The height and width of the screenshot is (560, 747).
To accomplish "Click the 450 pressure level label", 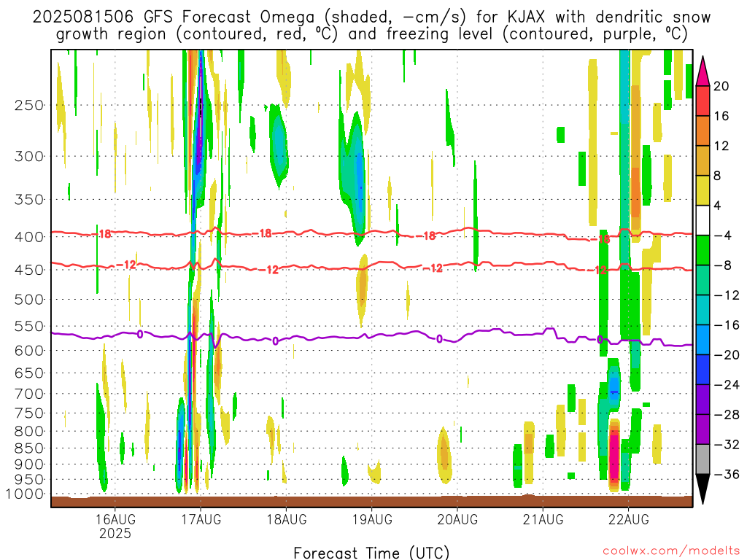I will (x=29, y=270).
